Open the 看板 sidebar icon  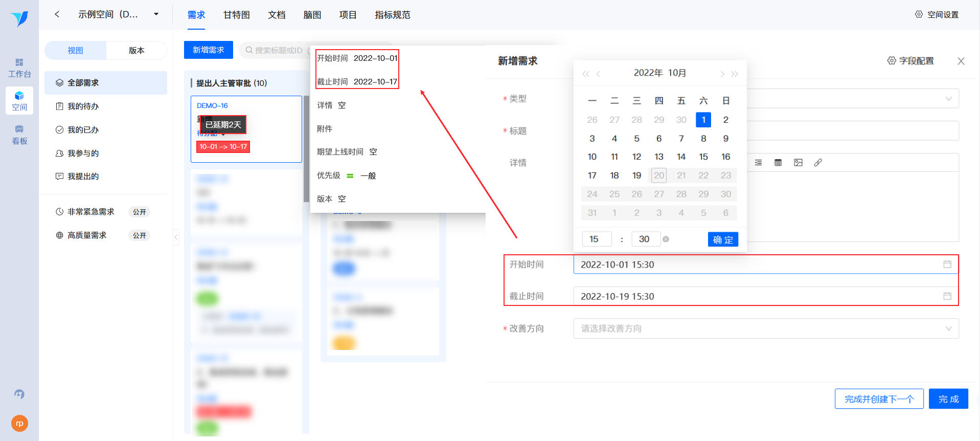pyautogui.click(x=19, y=135)
